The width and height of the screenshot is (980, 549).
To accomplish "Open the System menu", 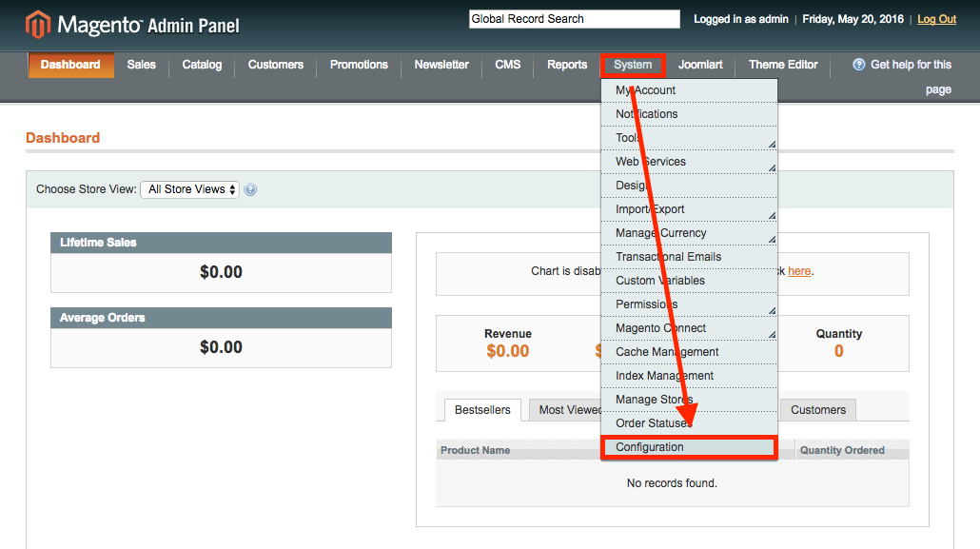I will (633, 65).
